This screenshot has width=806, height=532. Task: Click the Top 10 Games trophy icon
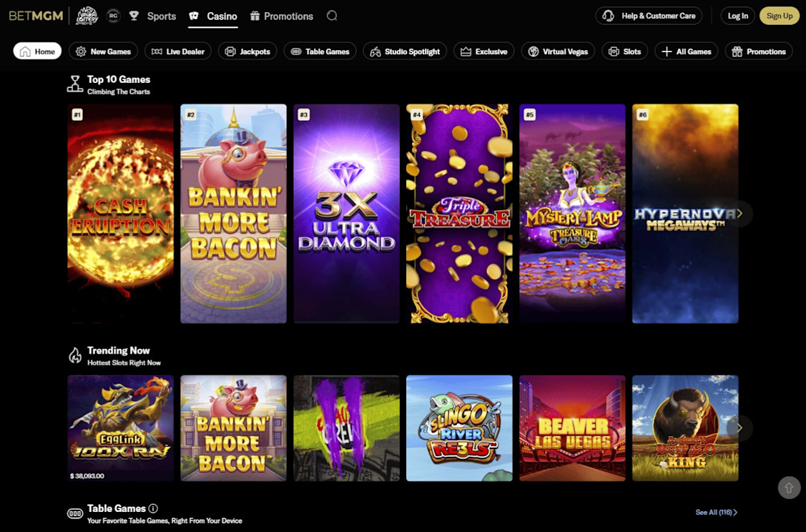[x=75, y=84]
